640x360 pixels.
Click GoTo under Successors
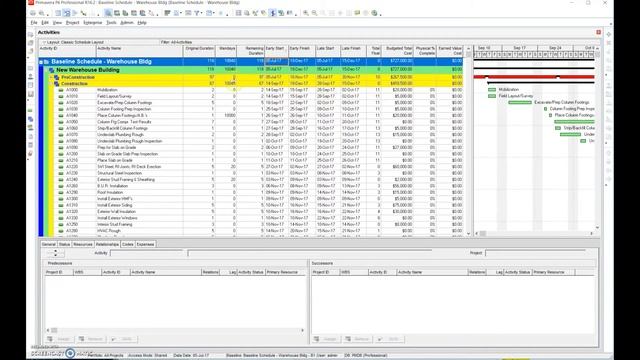pos(390,339)
